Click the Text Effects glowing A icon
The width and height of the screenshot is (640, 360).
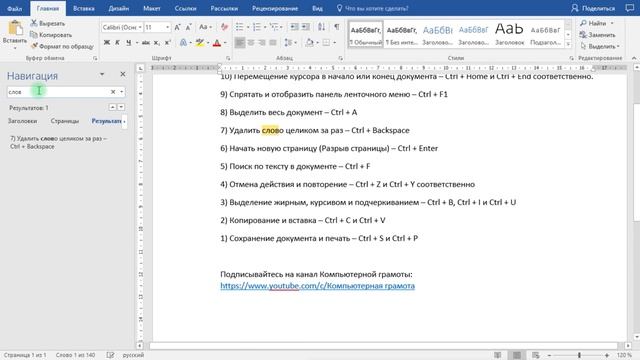(x=184, y=42)
